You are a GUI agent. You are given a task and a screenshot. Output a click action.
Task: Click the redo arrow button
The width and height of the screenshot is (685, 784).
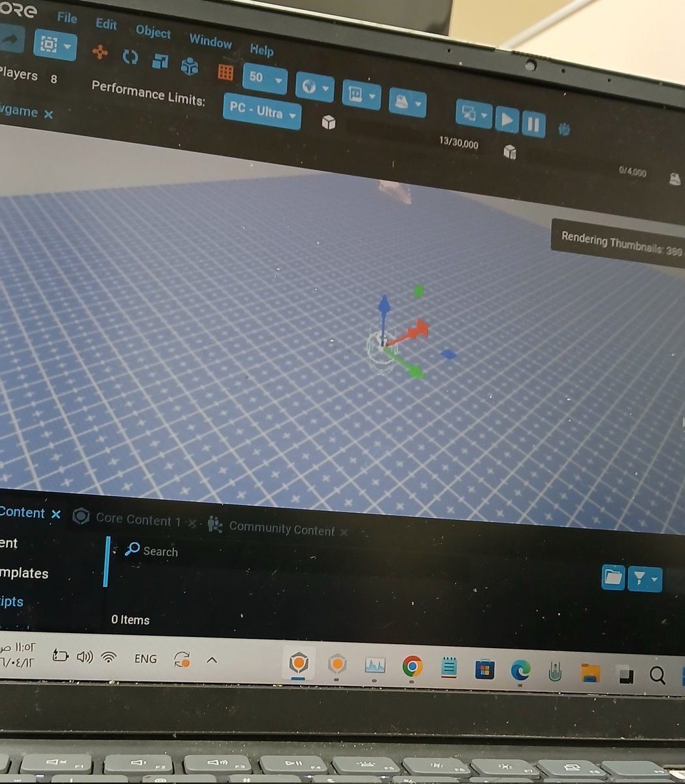[10, 39]
